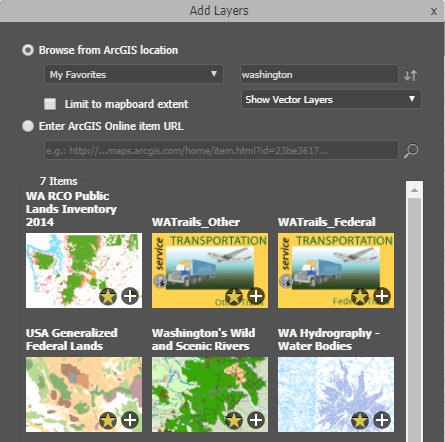Open the Show Vector Layers dropdown
Image resolution: width=445 pixels, height=442 pixels.
(x=331, y=99)
